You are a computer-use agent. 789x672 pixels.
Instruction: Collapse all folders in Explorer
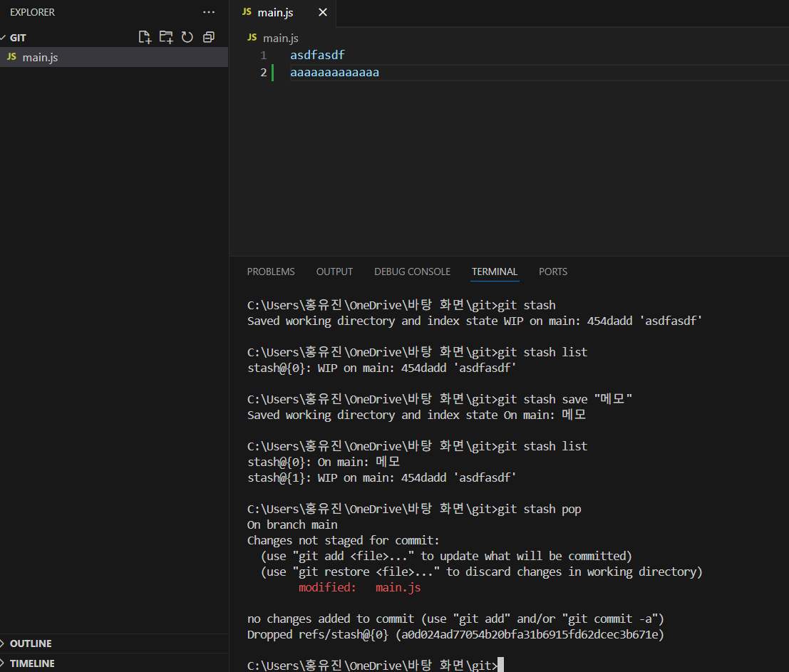[208, 37]
